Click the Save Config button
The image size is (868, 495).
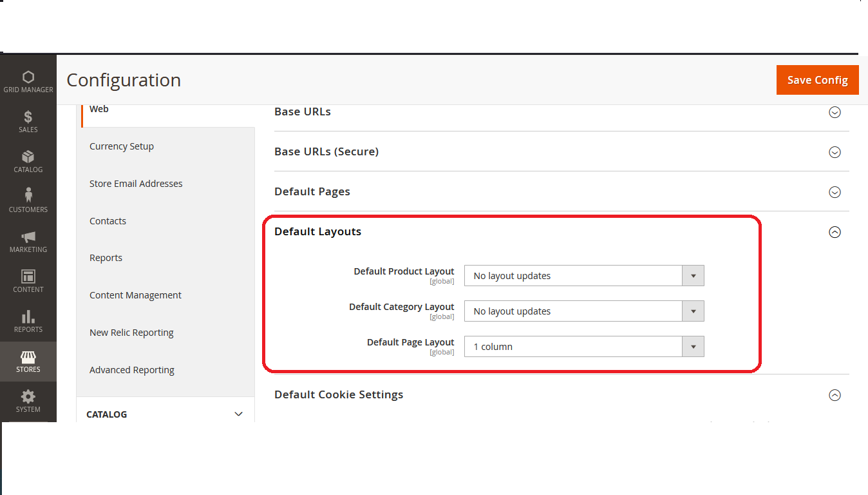tap(817, 80)
